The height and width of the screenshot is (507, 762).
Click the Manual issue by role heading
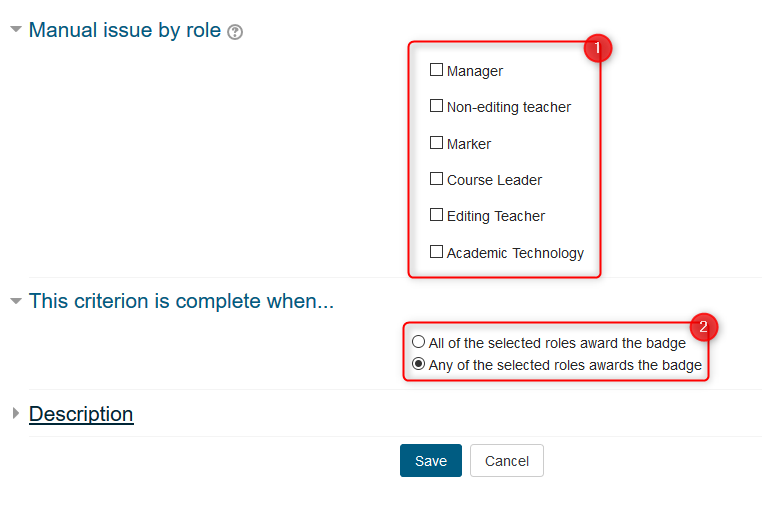(x=125, y=30)
